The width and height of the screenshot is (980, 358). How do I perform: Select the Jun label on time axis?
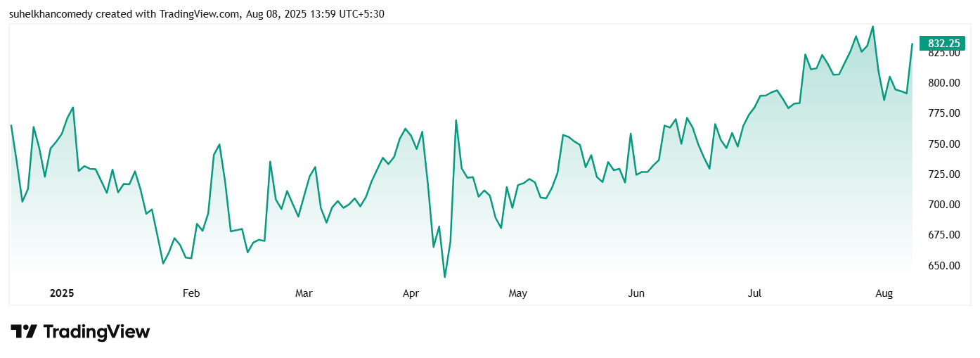point(636,293)
